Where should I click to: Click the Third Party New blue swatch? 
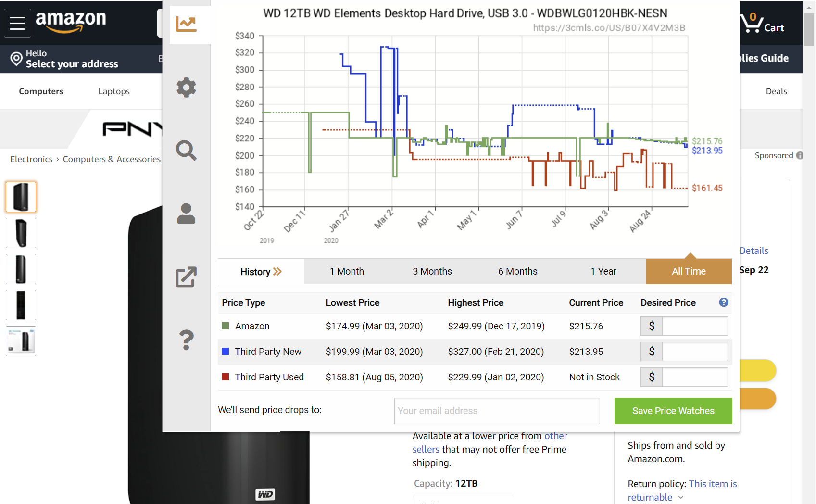[225, 352]
